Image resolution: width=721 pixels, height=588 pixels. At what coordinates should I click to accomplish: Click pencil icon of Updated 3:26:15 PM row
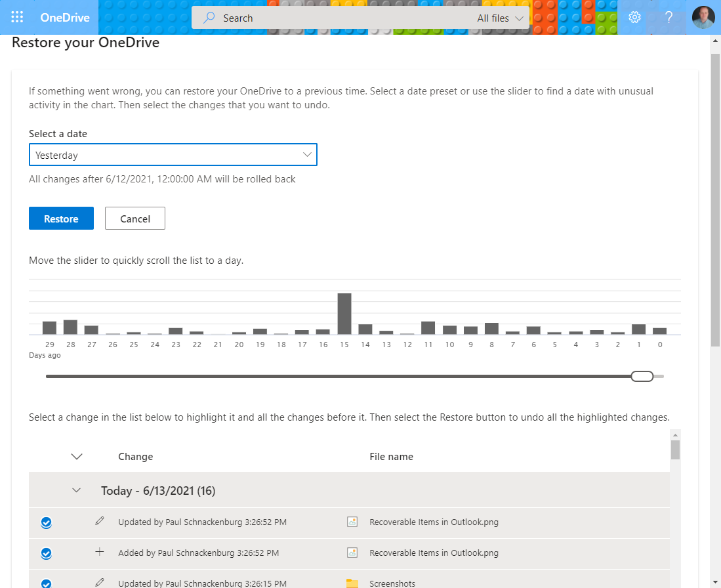coord(99,583)
